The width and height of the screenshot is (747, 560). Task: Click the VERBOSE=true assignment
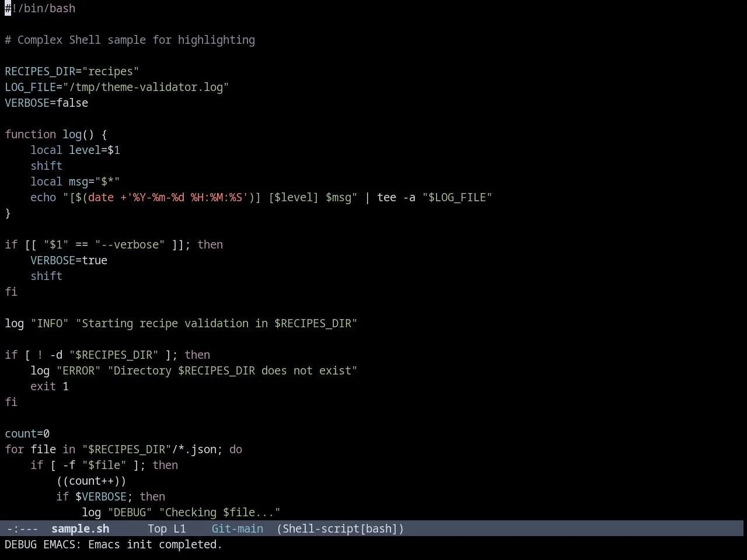(x=69, y=261)
